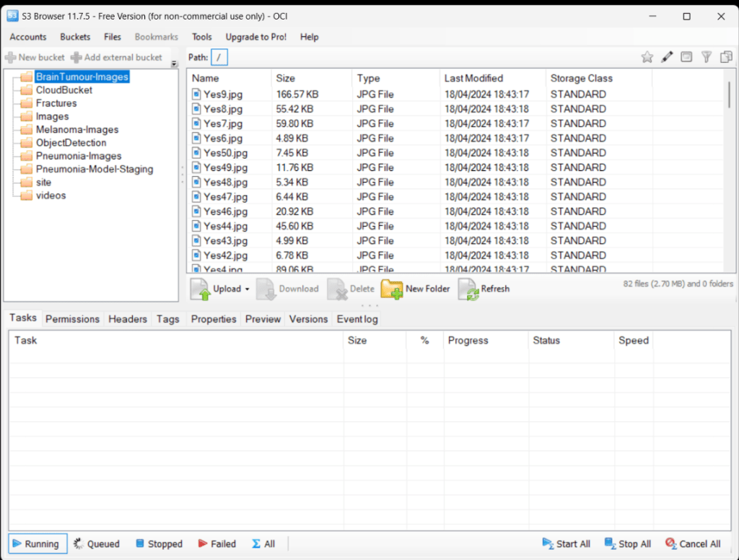
Task: Click the Refresh icon in file toolbar
Action: 468,289
